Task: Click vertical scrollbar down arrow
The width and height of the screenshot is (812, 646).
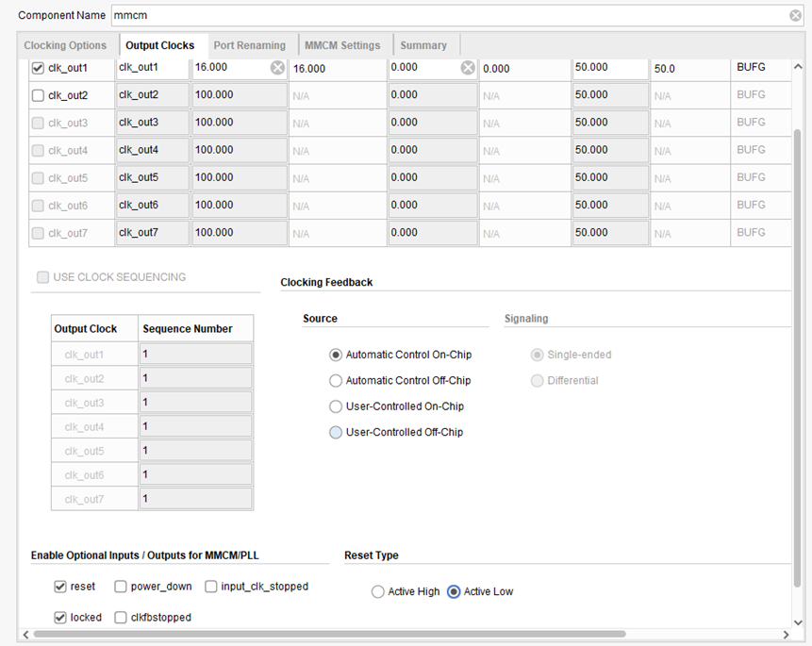Action: pyautogui.click(x=799, y=622)
